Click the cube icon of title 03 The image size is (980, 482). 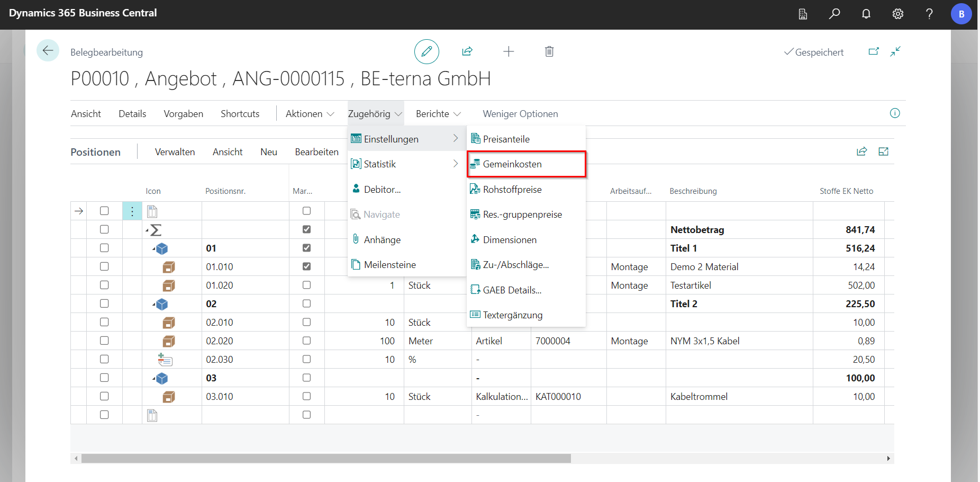click(162, 378)
